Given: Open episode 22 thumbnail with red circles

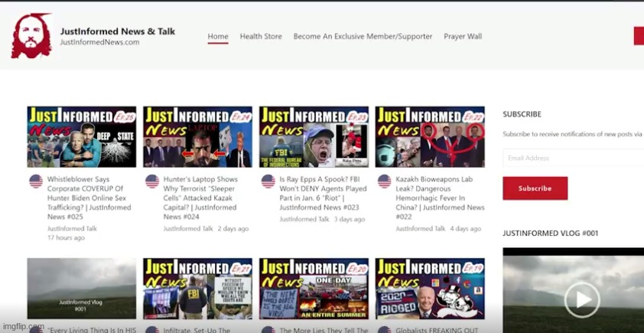Looking at the screenshot, I should pos(430,137).
